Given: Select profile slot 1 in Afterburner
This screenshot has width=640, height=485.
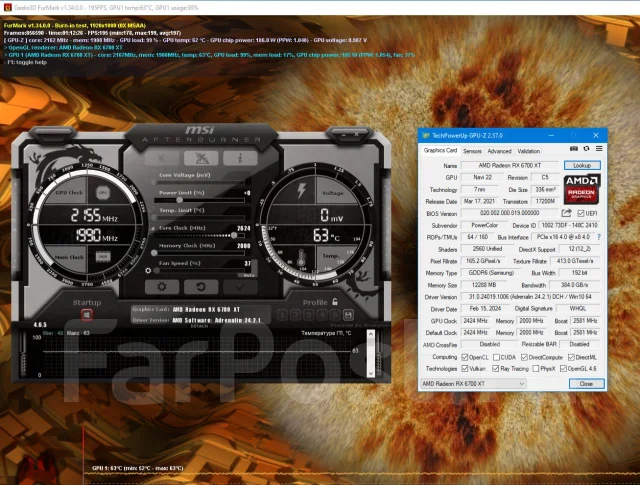Looking at the screenshot, I should pyautogui.click(x=282, y=315).
